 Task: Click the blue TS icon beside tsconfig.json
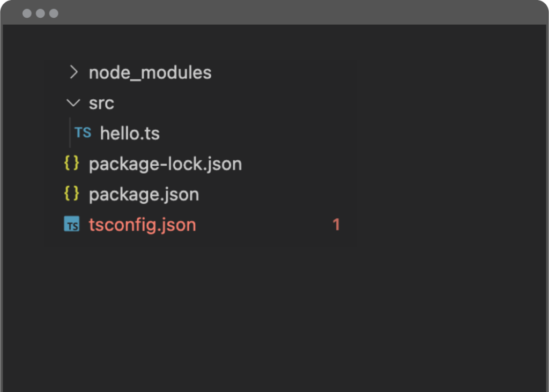coord(72,224)
